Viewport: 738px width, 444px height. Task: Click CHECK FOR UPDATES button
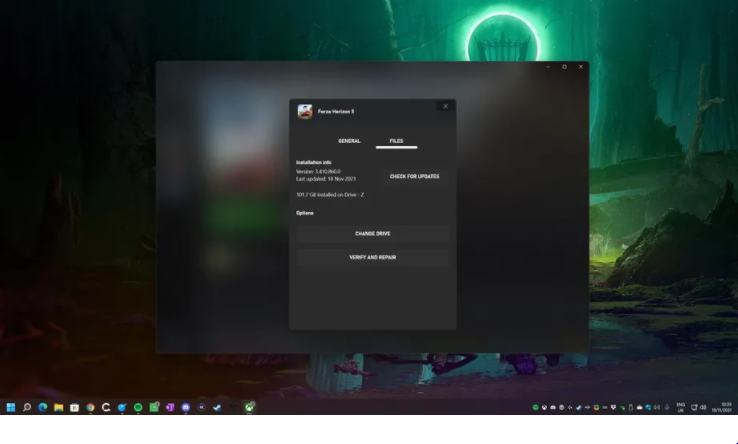click(414, 177)
